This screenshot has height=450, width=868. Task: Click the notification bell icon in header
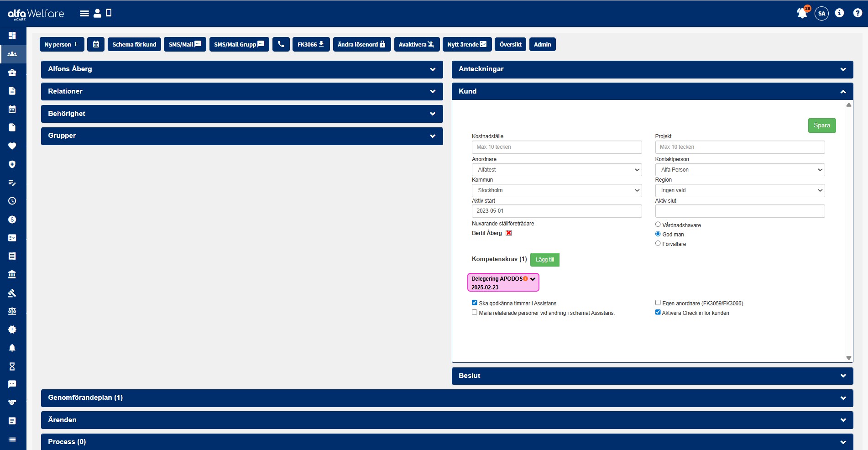(x=802, y=13)
